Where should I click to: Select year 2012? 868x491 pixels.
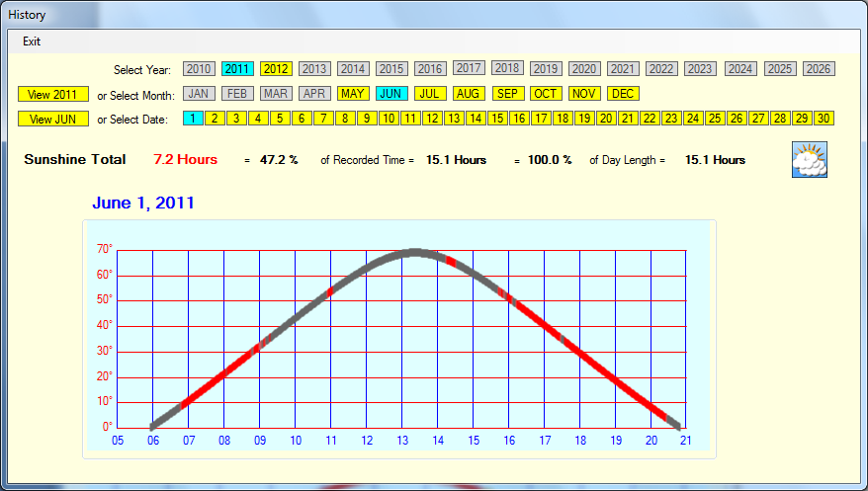(x=276, y=68)
